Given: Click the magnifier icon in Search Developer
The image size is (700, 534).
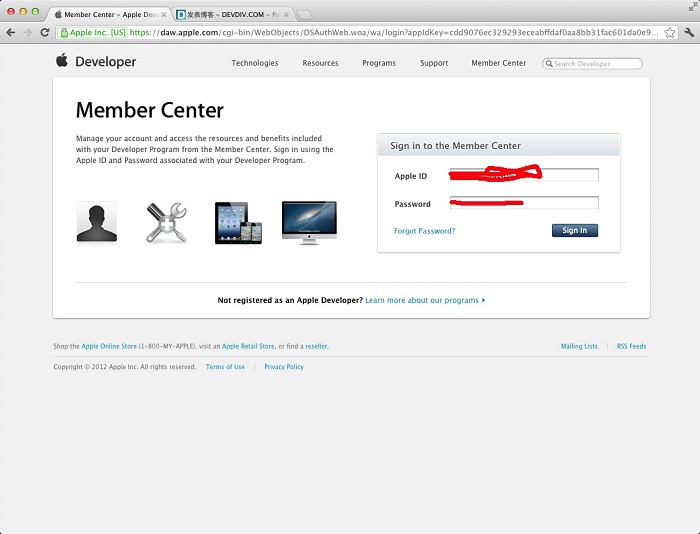Looking at the screenshot, I should (549, 64).
